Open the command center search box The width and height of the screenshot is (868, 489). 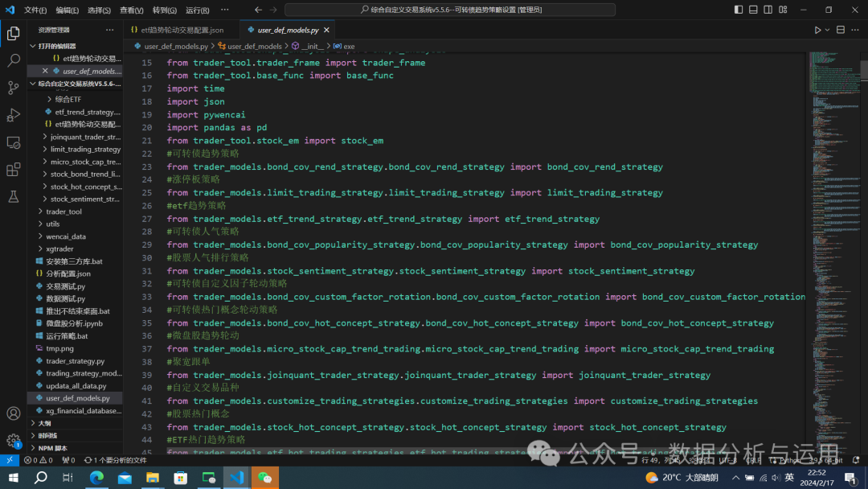pyautogui.click(x=450, y=10)
